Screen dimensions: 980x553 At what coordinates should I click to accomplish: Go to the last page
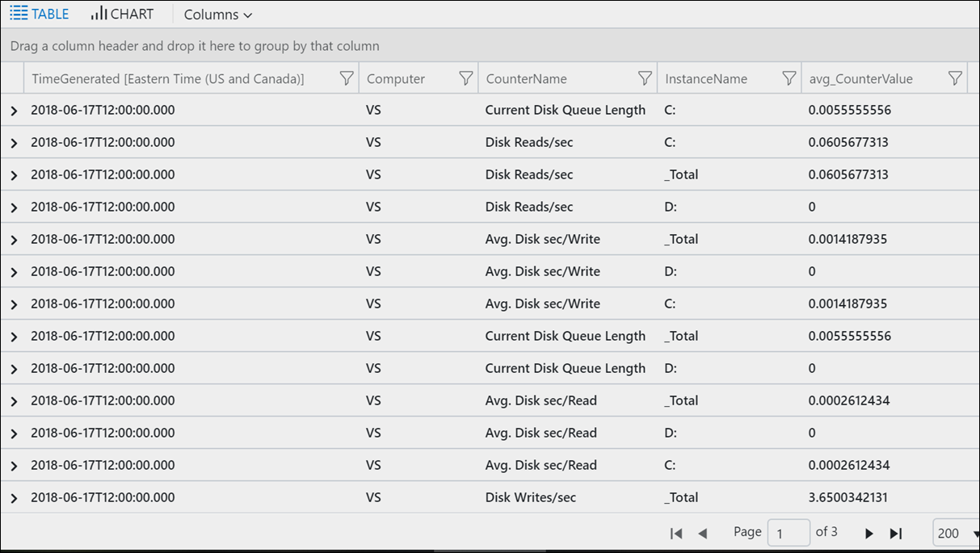895,533
